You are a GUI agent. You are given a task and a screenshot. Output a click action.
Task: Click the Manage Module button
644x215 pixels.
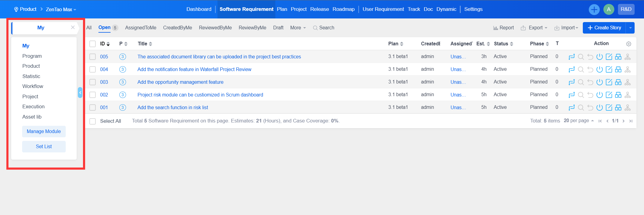click(44, 132)
